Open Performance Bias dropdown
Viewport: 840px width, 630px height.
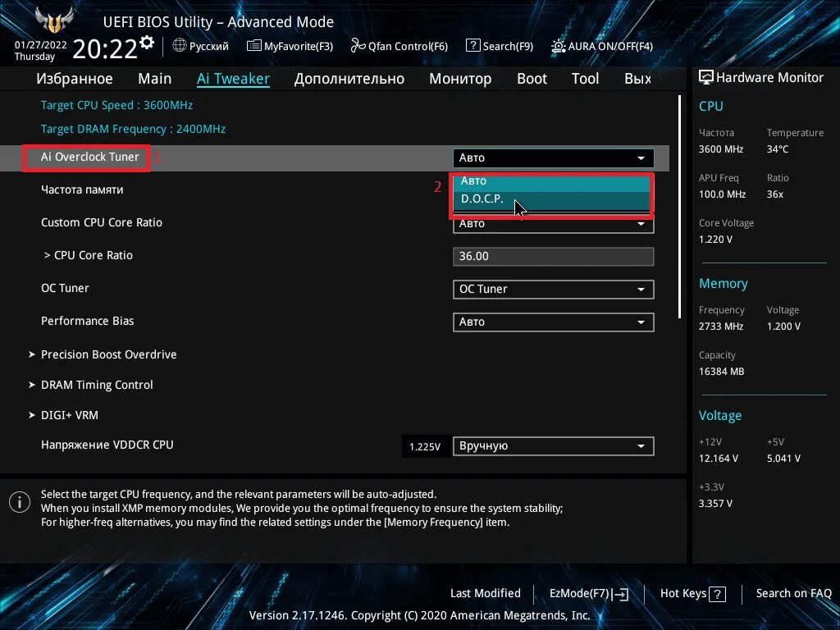tap(554, 322)
